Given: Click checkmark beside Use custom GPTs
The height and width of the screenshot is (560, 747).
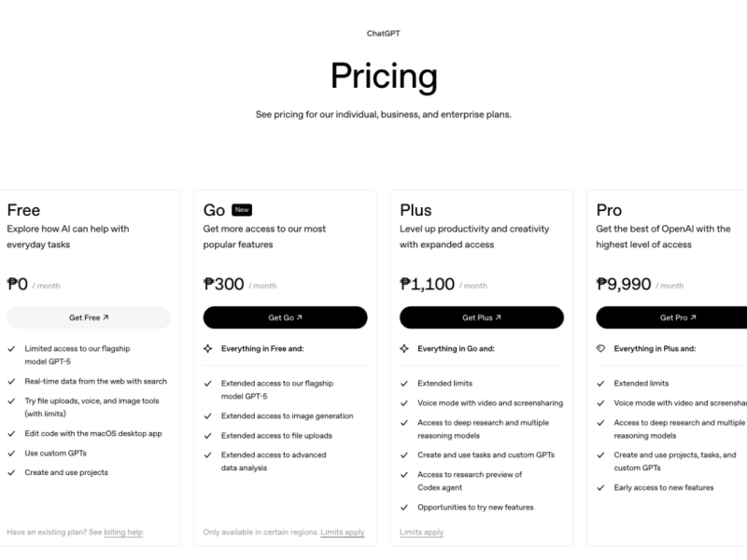Looking at the screenshot, I should click(11, 453).
